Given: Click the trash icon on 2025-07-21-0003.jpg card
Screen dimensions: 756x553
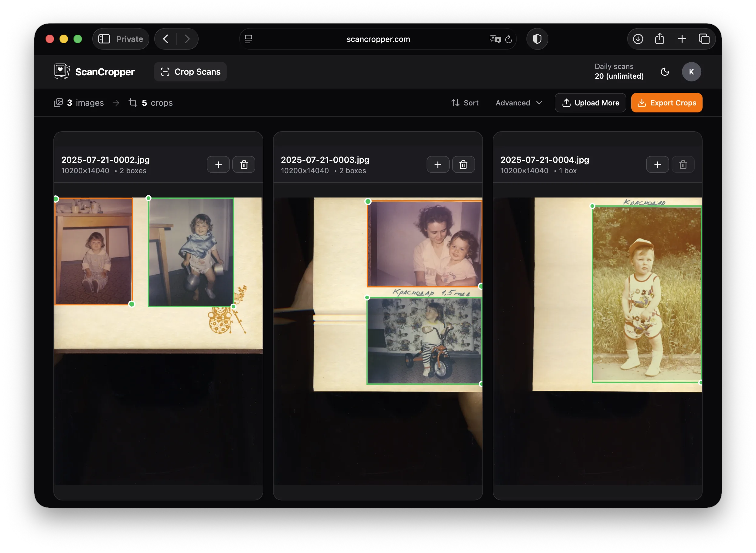Looking at the screenshot, I should coord(463,164).
